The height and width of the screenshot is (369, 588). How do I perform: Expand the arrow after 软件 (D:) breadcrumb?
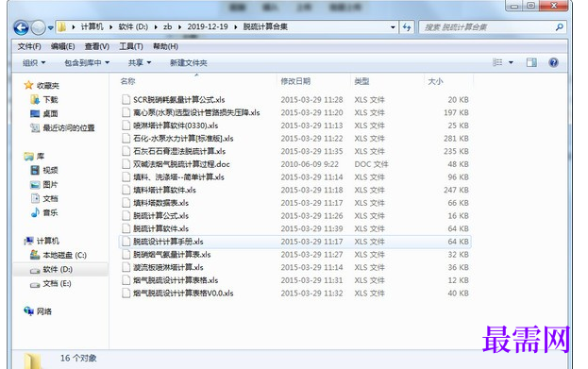pos(155,27)
